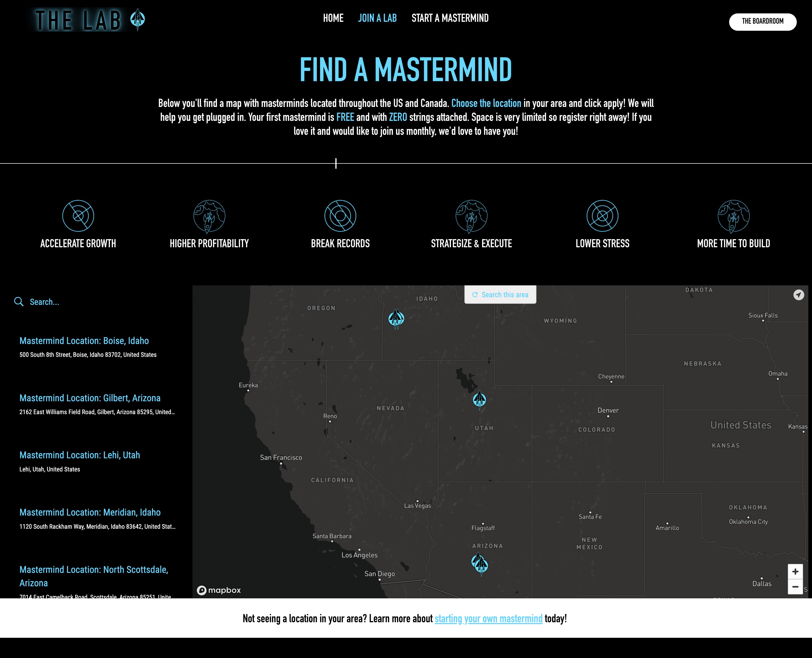Click the rocket map marker in Idaho
This screenshot has height=658, width=812.
click(x=396, y=319)
